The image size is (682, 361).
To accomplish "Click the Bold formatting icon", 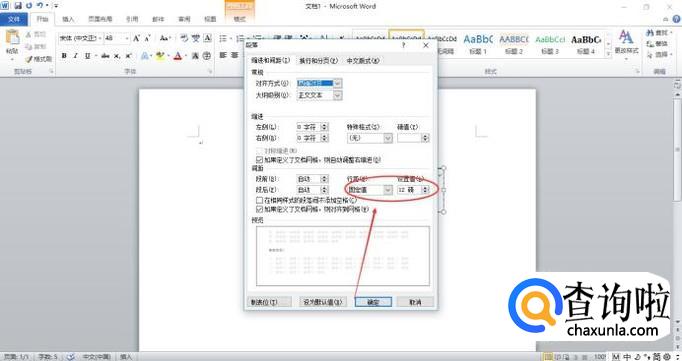I will (x=64, y=56).
